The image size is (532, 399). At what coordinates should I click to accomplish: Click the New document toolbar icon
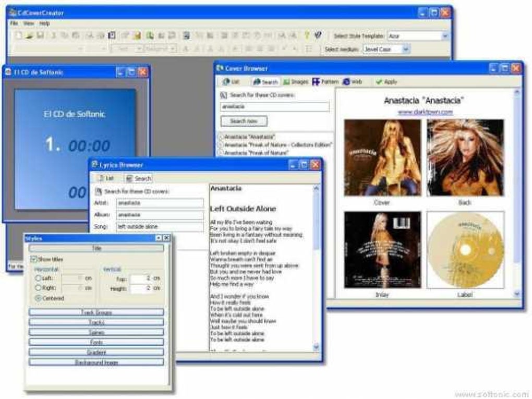19,35
